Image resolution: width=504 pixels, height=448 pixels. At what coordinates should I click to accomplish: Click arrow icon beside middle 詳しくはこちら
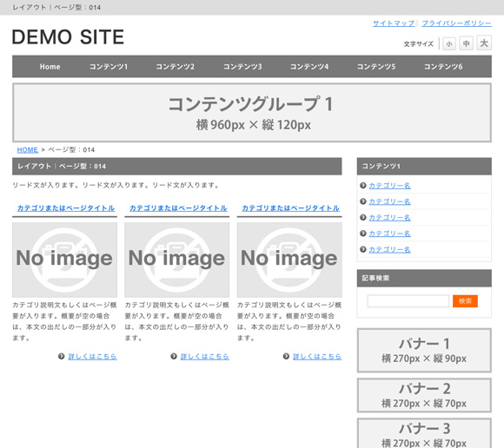click(174, 356)
